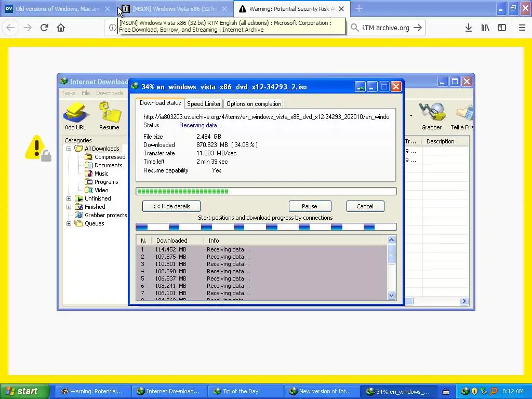Screen dimensions: 532x399
Task: Click the Description column header
Action: [x=445, y=141]
